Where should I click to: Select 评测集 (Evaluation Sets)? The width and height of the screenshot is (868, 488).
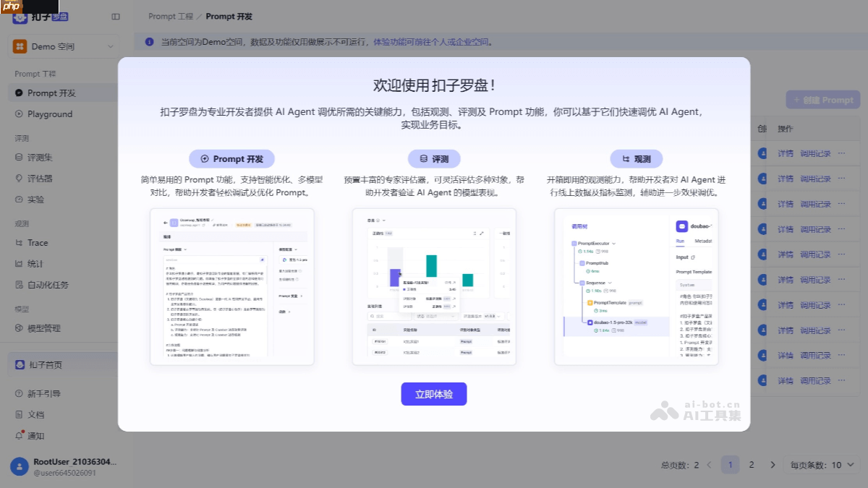point(40,157)
